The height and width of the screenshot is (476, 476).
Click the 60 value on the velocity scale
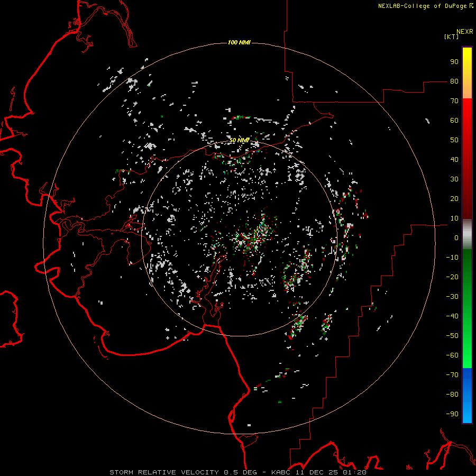pos(454,121)
